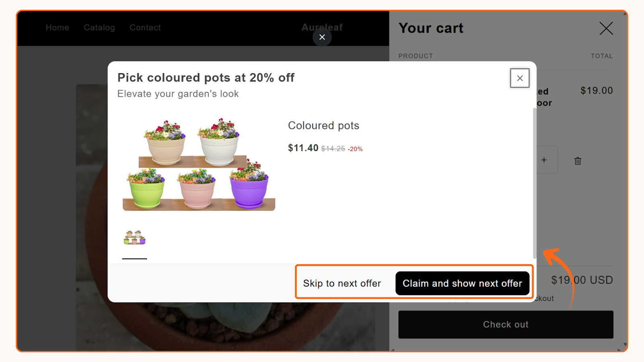The width and height of the screenshot is (644, 362).
Task: Click the Coloured pots product title
Action: pyautogui.click(x=323, y=125)
